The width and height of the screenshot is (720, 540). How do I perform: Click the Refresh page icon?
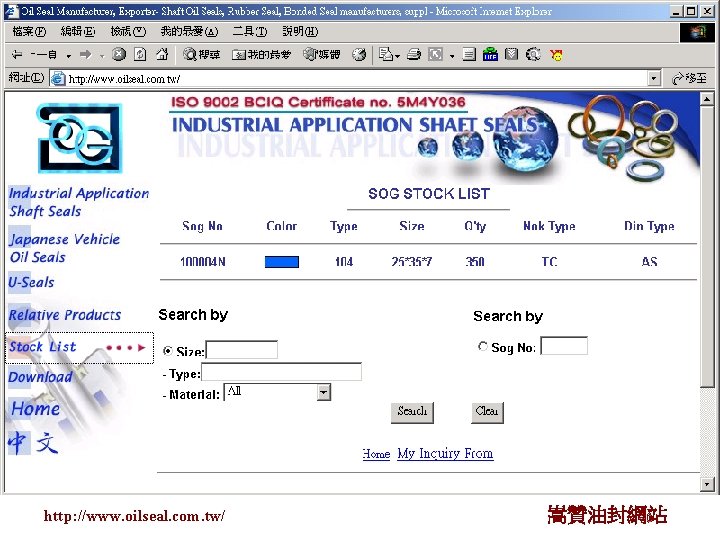pos(140,55)
